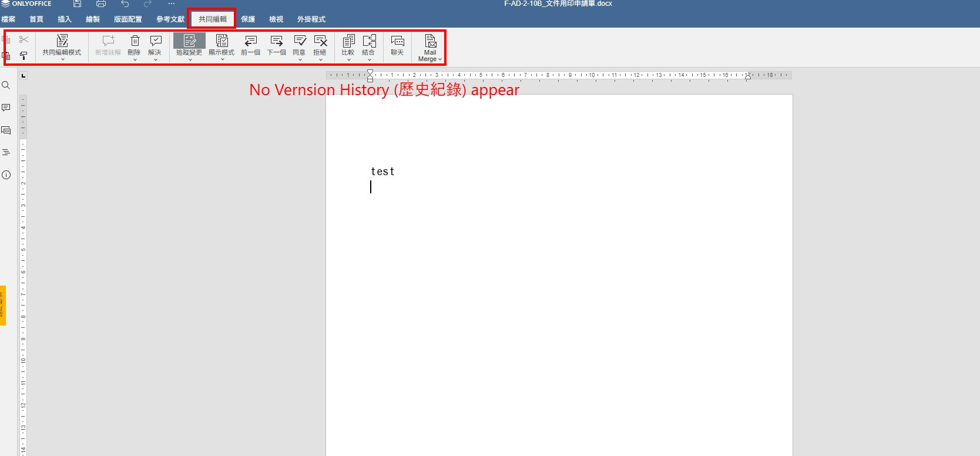Open Headings navigation in left sidebar

click(6, 152)
